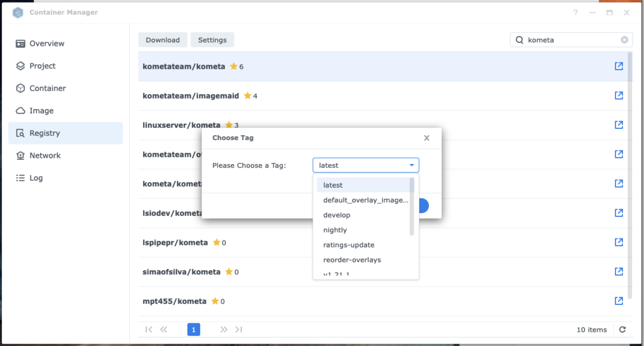Select the mpt455/kometa row
The image size is (644, 346).
[x=385, y=301]
